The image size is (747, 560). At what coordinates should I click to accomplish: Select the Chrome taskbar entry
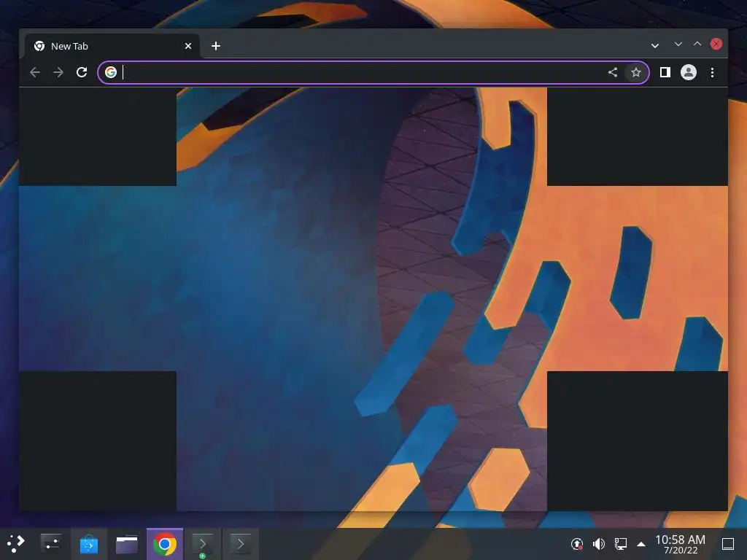click(165, 544)
